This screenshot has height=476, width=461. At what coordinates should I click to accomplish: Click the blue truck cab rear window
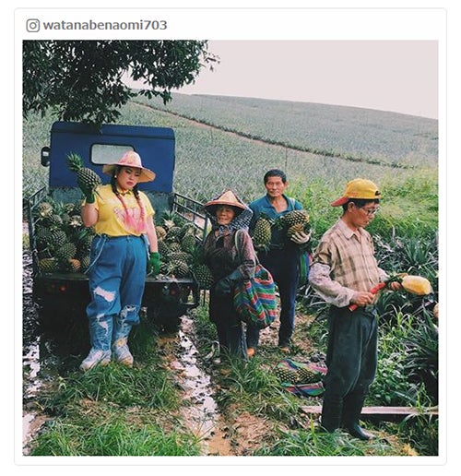[x=112, y=154]
